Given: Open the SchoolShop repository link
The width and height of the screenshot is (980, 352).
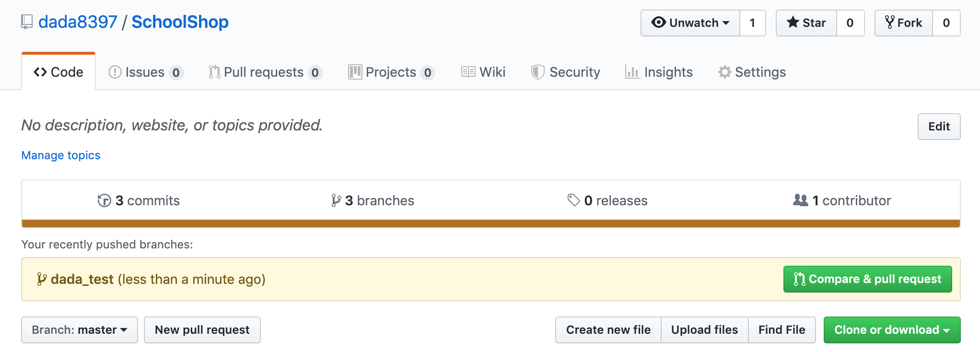Looking at the screenshot, I should pyautogui.click(x=180, y=22).
